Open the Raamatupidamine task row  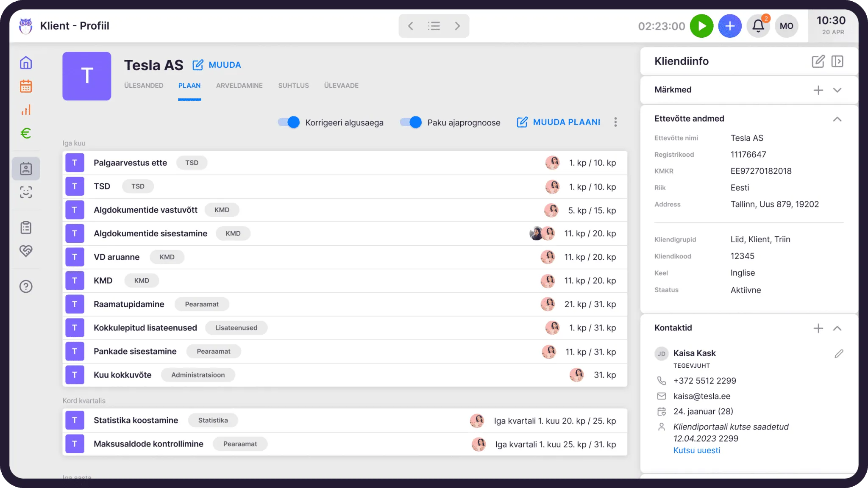(345, 305)
